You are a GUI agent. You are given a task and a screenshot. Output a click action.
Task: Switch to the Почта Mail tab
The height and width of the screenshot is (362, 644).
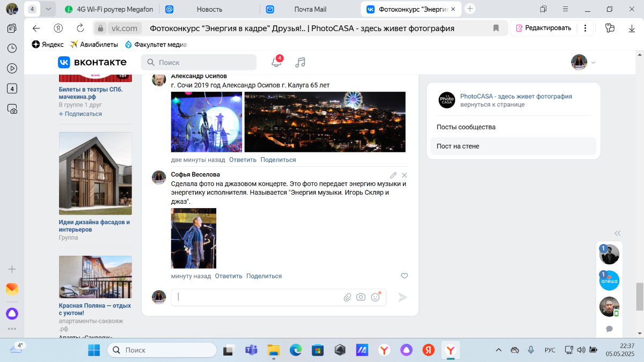310,9
